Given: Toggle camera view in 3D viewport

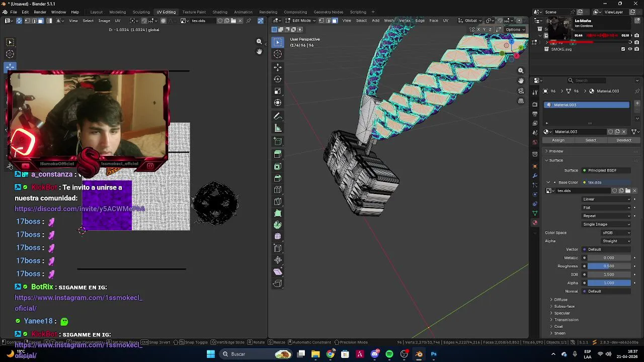Looking at the screenshot, I should 521,91.
